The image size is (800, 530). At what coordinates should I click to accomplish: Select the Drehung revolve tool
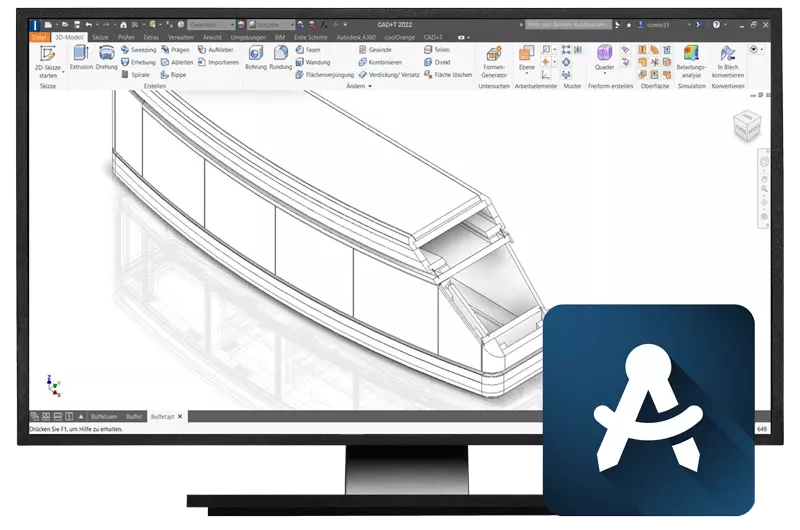pyautogui.click(x=106, y=58)
